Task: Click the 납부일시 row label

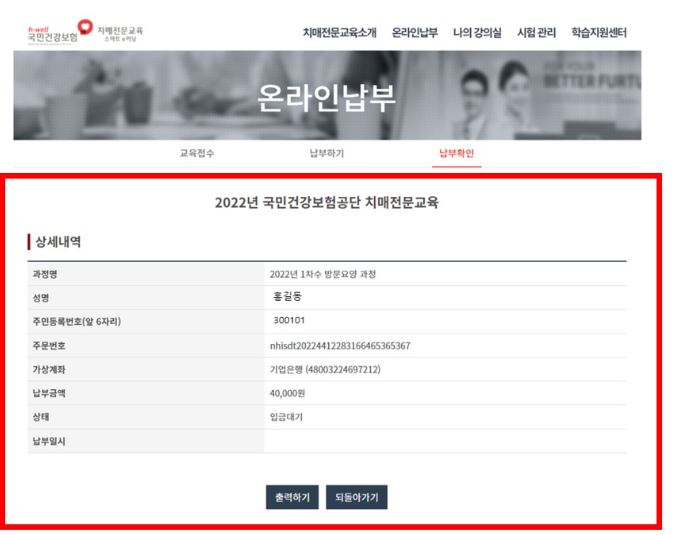Action: (x=49, y=441)
